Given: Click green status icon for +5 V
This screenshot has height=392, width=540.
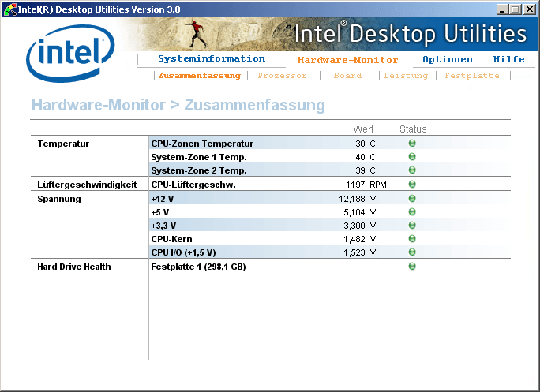Looking at the screenshot, I should click(x=412, y=211).
